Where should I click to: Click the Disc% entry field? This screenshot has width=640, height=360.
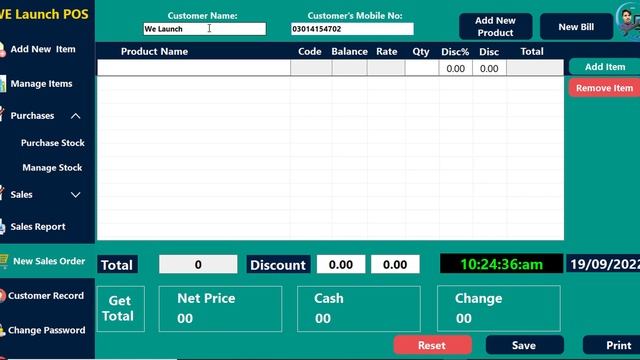click(x=456, y=68)
